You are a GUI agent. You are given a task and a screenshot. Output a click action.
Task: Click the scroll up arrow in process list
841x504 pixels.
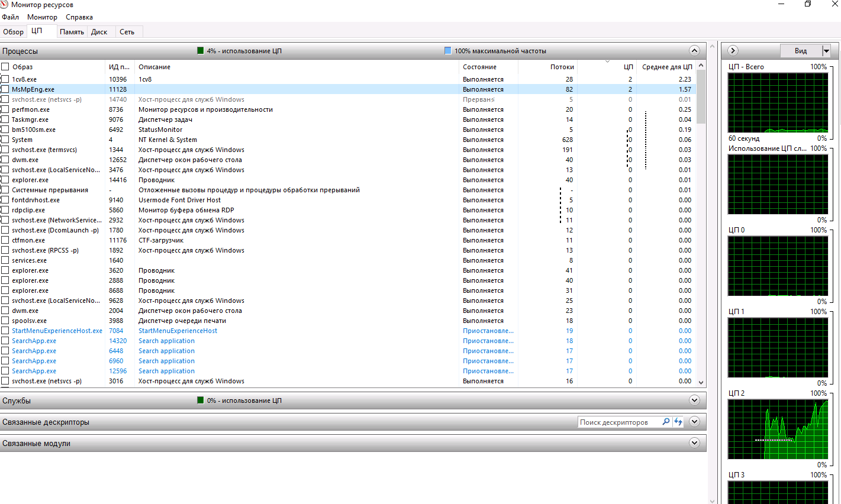tap(701, 66)
